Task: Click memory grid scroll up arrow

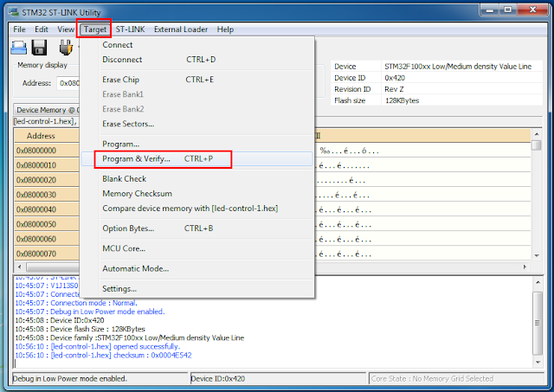Action: coord(537,134)
